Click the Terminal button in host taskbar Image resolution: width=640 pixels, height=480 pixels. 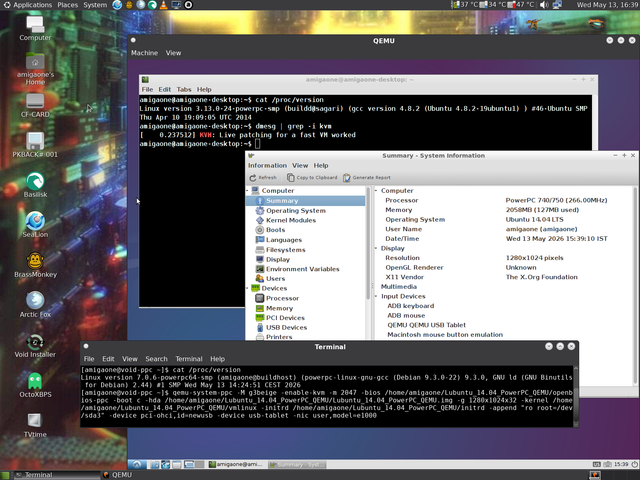[x=56, y=475]
